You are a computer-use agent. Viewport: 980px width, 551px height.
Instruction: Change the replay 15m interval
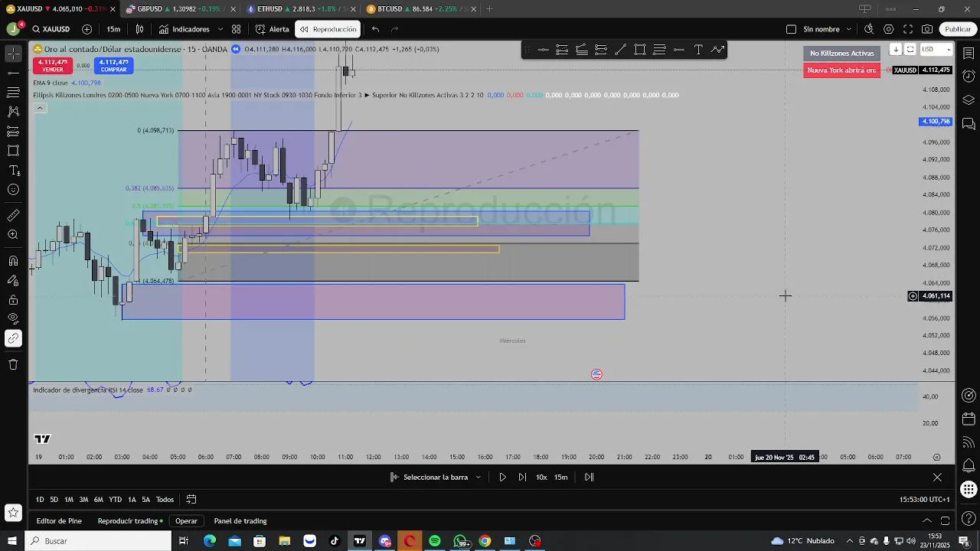coord(561,477)
